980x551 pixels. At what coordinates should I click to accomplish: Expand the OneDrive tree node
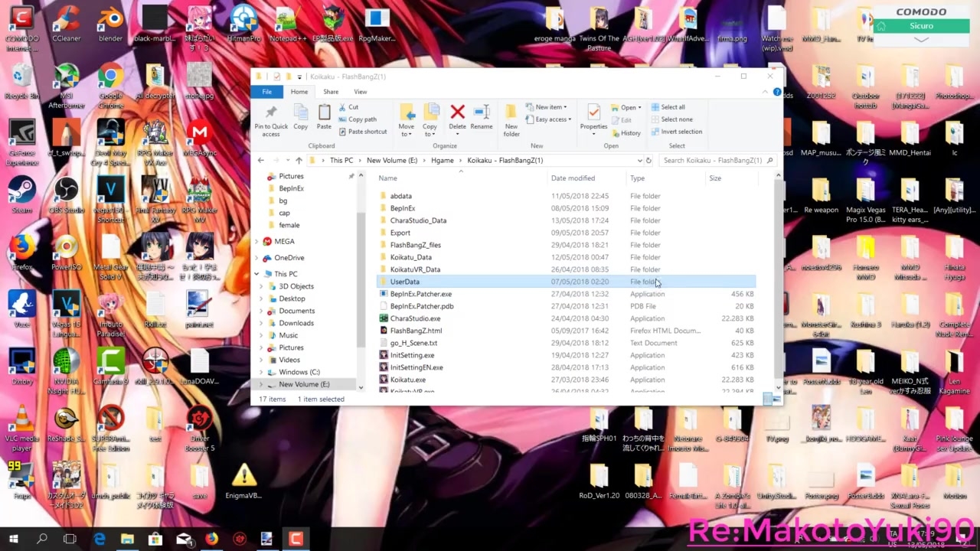[x=256, y=258]
